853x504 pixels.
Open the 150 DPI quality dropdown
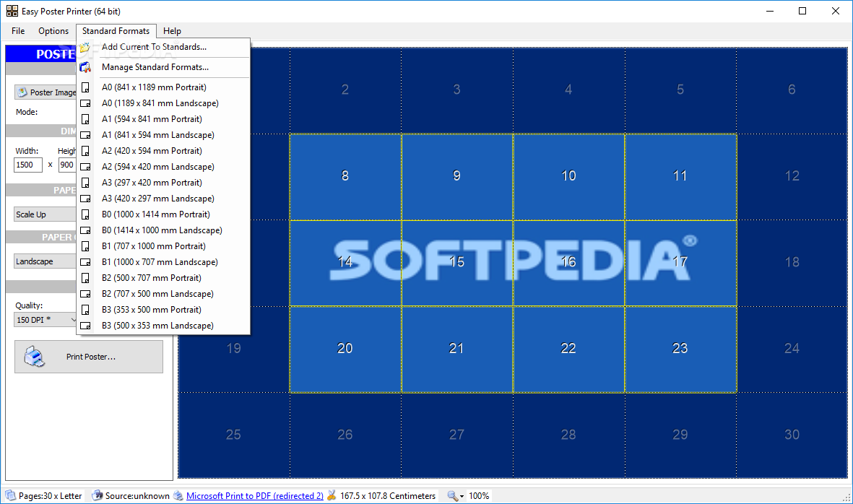coord(46,320)
